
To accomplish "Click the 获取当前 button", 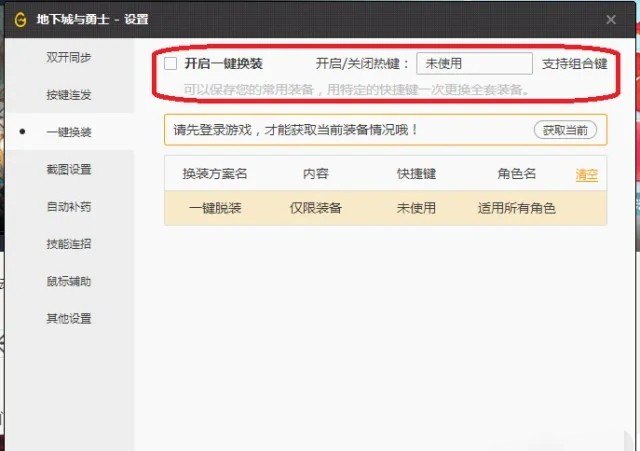I will coord(565,130).
